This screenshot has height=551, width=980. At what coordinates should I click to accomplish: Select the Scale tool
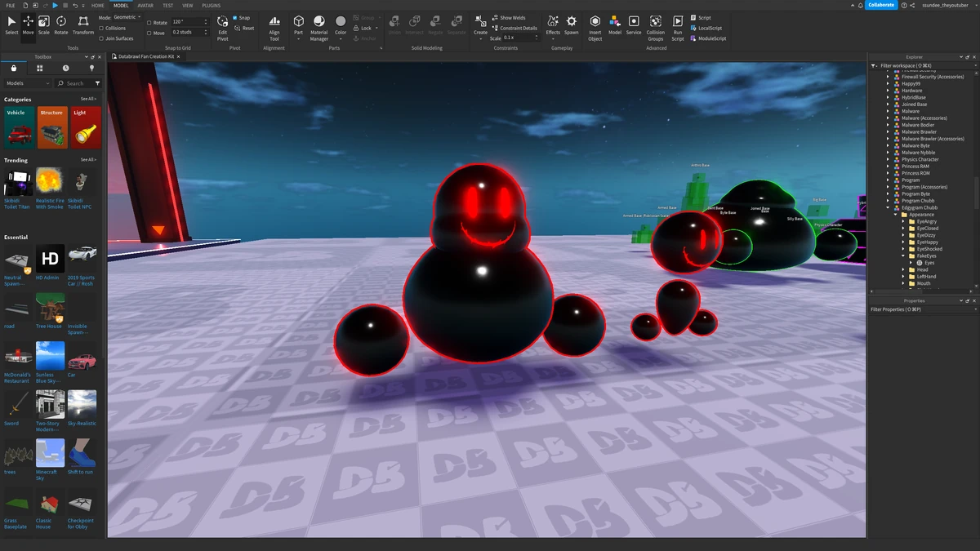coord(44,24)
